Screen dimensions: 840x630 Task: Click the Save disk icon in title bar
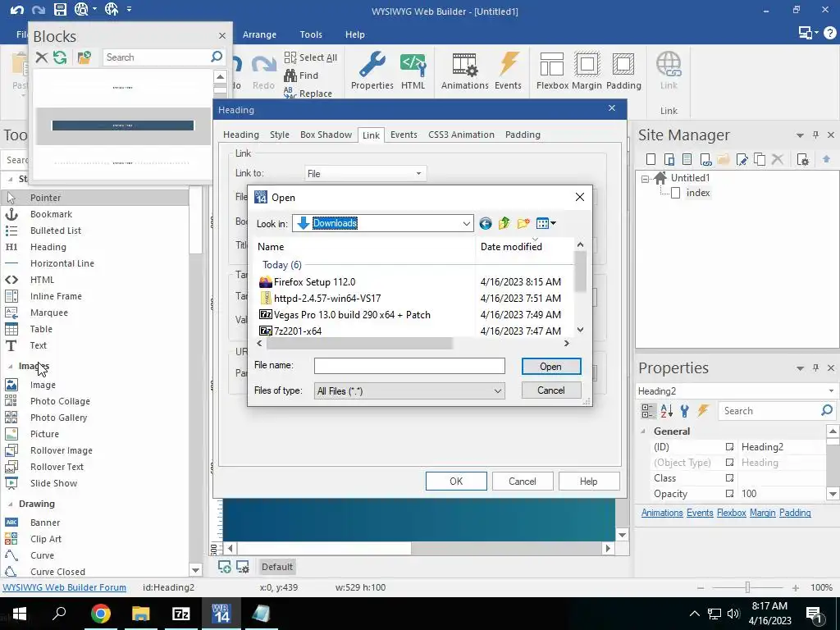tap(60, 9)
